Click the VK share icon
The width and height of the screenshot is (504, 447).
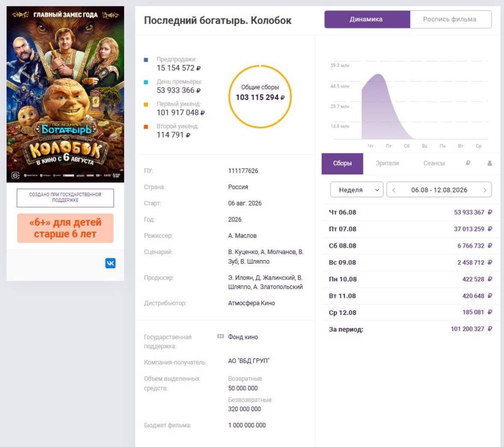[x=110, y=263]
